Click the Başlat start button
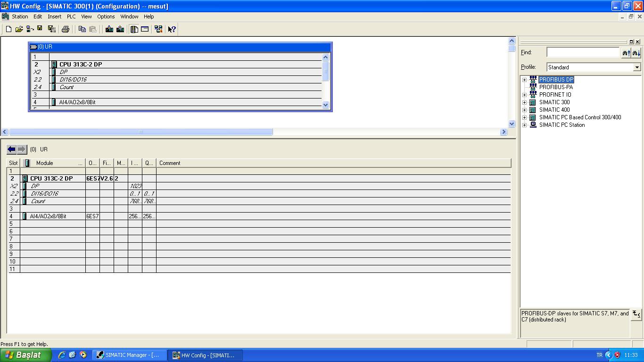 pos(25,355)
